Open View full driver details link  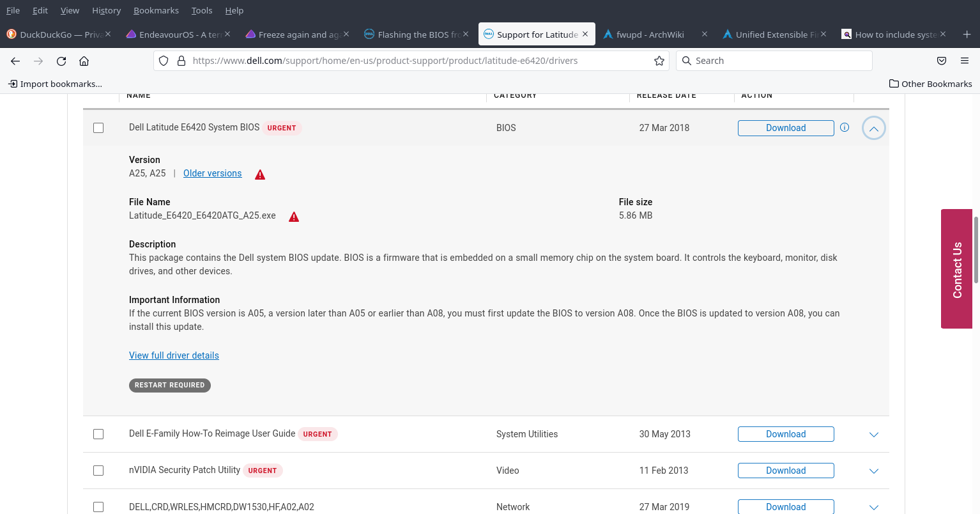(174, 355)
